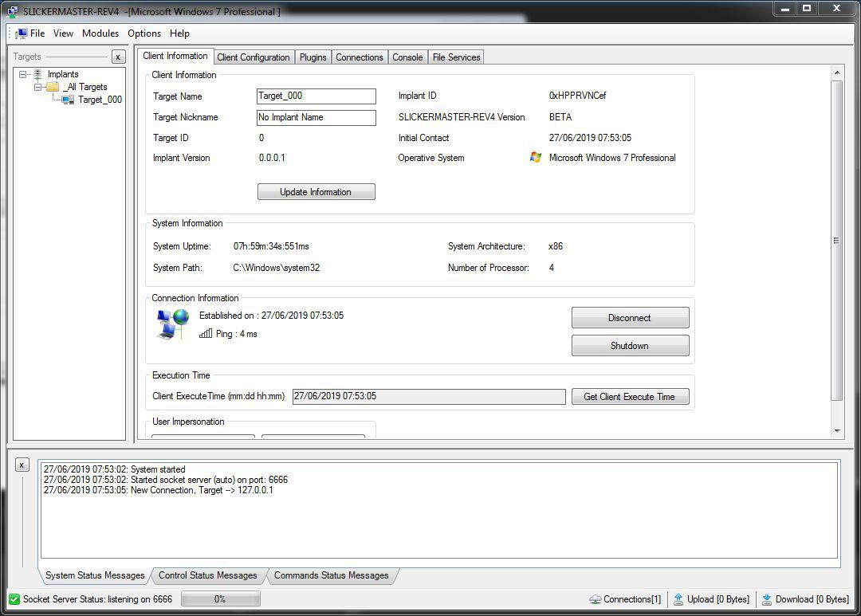Switch to the Console tab
The height and width of the screenshot is (616, 861).
[407, 57]
